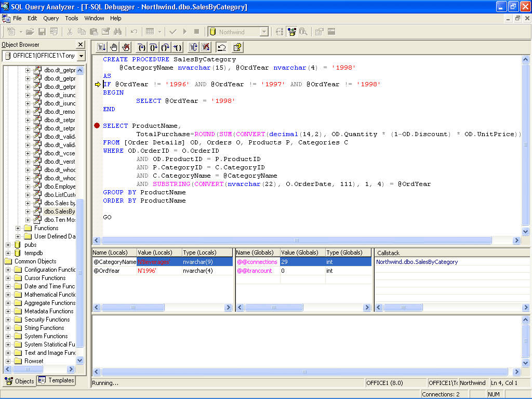Click the Restart debugger icon
Image resolution: width=532 pixels, height=399 pixels.
point(193,47)
